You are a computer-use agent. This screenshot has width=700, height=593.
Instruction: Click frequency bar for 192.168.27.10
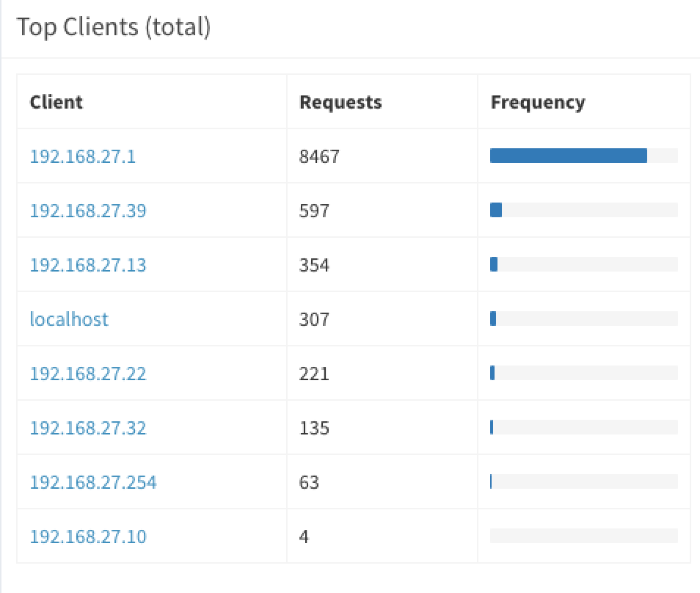click(584, 536)
